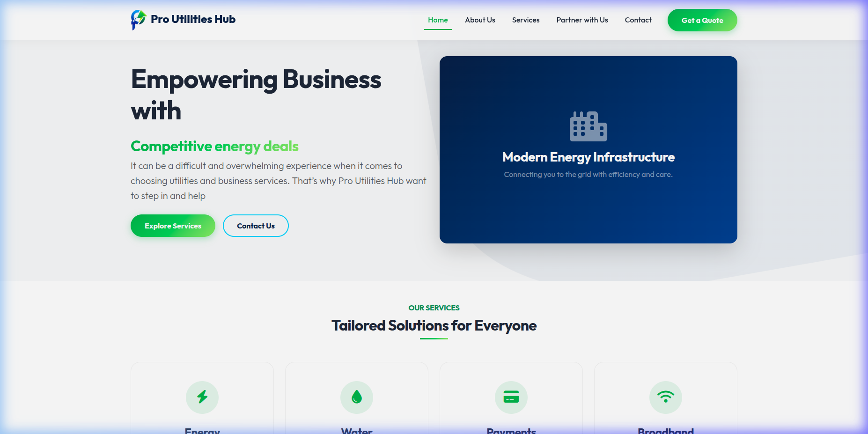Image resolution: width=868 pixels, height=434 pixels.
Task: Click the Broadband wifi icon
Action: coord(666,397)
